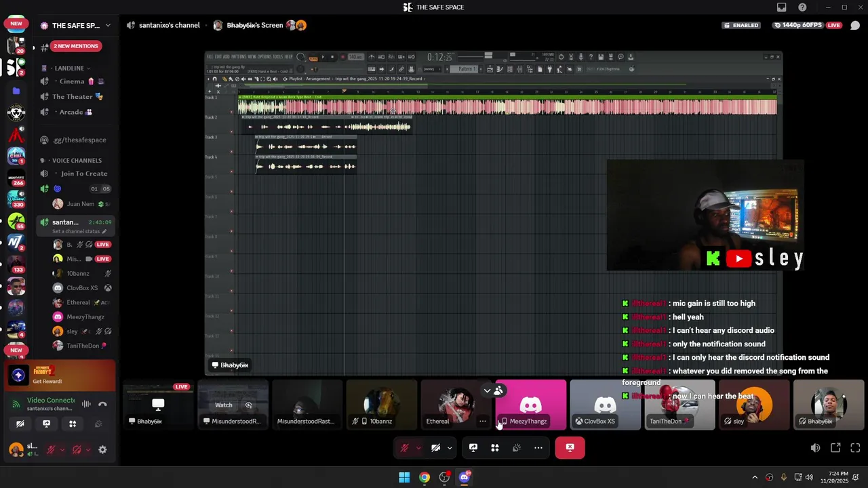Click Watch on MisunderstoodR stream tile
This screenshot has width=868, height=488.
point(224,405)
